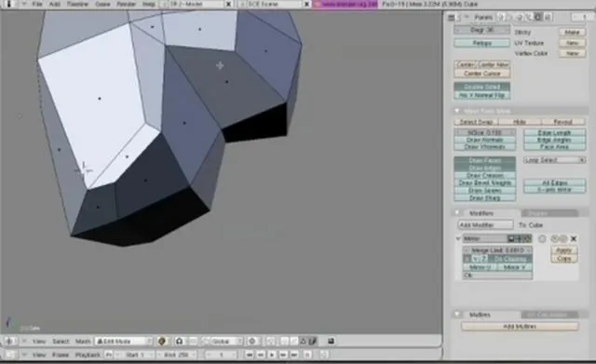Adjust Degr auto smooth value
The height and width of the screenshot is (364, 596).
pyautogui.click(x=482, y=30)
